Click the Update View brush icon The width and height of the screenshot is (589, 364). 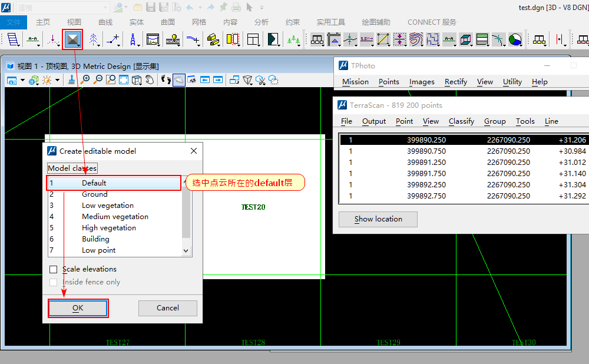pos(72,80)
